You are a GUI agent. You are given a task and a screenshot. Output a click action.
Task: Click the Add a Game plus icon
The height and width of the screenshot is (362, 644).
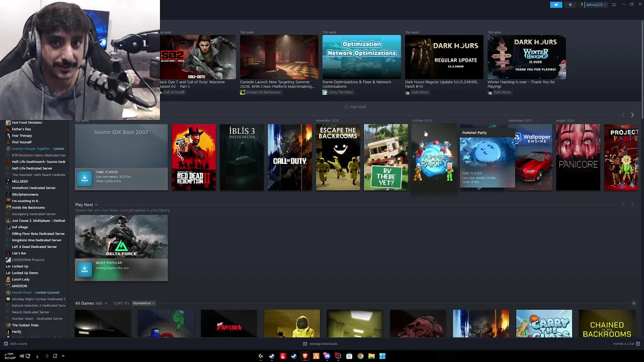(x=6, y=344)
